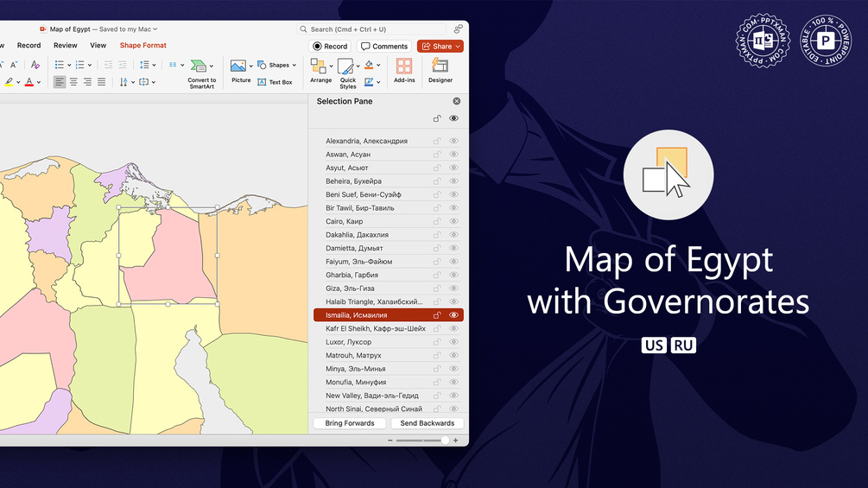Toggle the eye icon for Cairo
Screen dimensions: 868x488
[454, 221]
